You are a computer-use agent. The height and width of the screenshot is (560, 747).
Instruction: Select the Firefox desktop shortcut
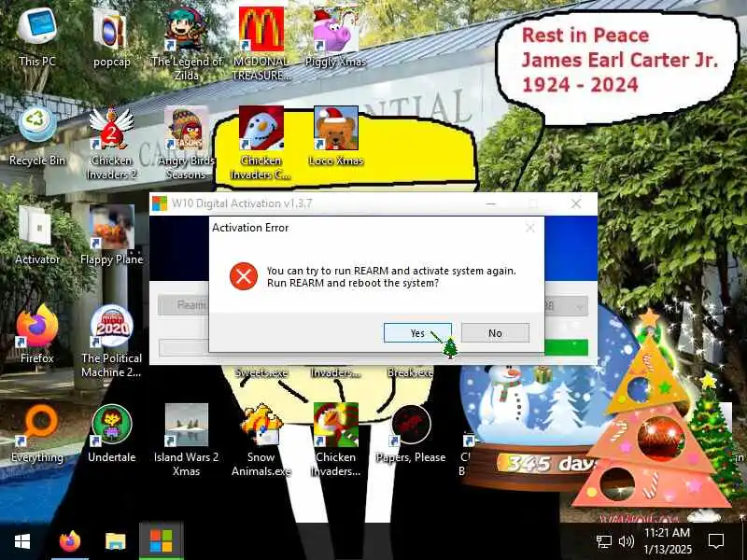(x=37, y=333)
